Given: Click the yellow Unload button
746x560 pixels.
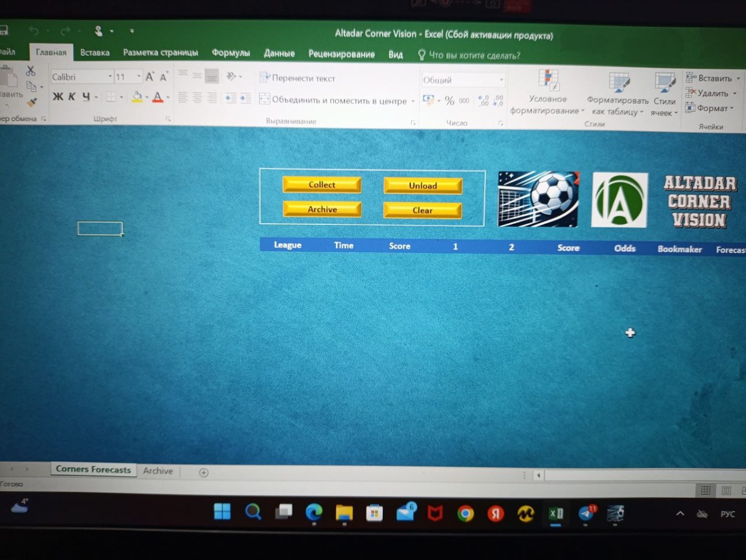Looking at the screenshot, I should [x=423, y=186].
